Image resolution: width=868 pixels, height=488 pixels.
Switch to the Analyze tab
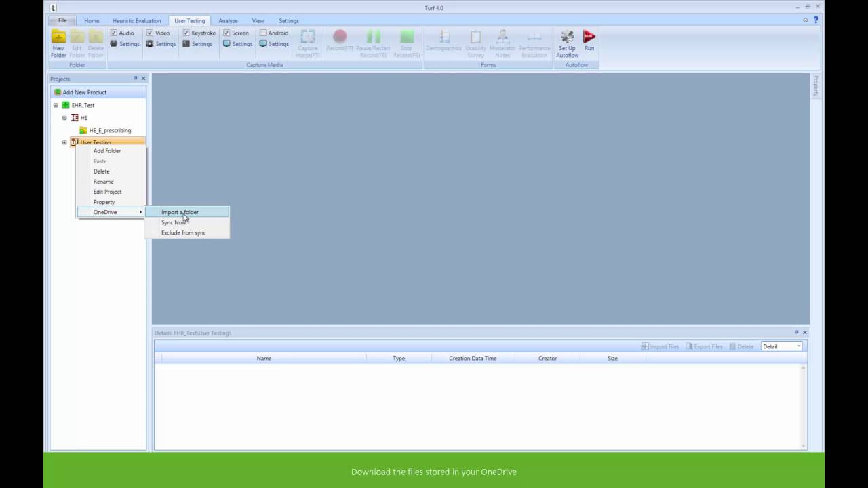tap(228, 20)
